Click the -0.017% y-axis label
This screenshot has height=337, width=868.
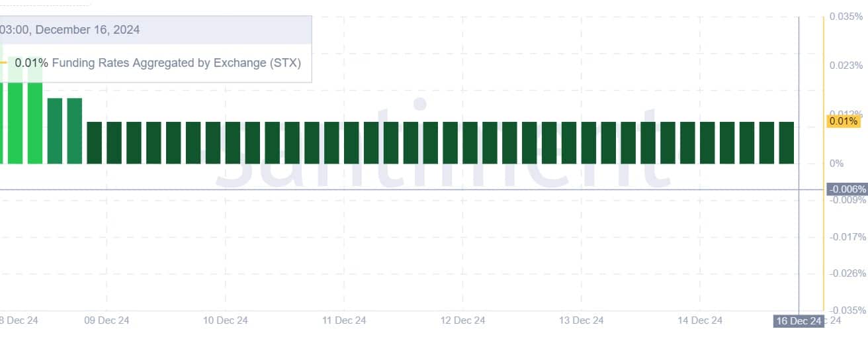click(x=849, y=237)
